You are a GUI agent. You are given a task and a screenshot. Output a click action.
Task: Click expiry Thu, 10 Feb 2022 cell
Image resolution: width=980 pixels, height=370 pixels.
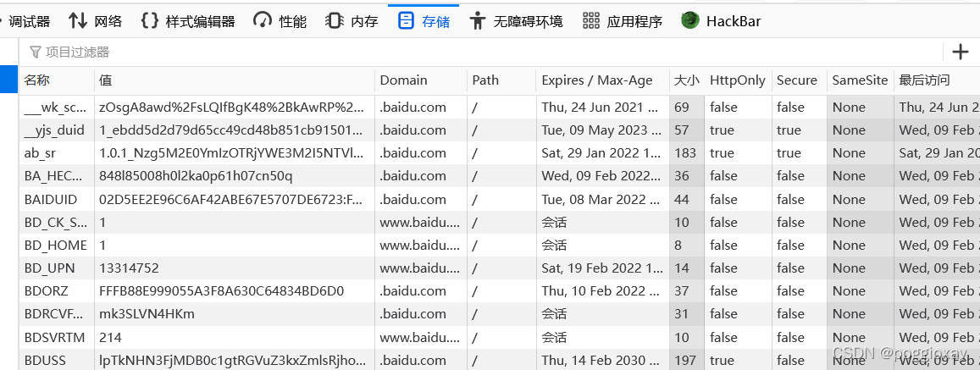tap(602, 291)
